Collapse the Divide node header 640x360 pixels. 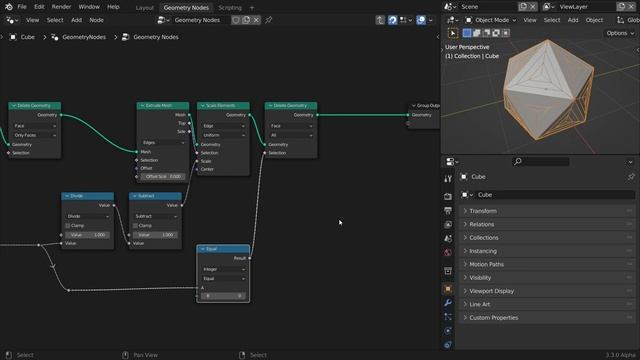(x=67, y=196)
